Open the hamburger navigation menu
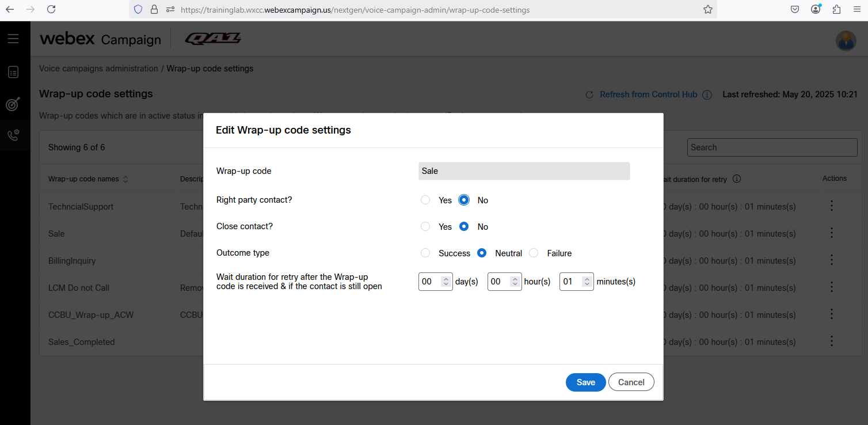This screenshot has height=425, width=868. pos(13,39)
